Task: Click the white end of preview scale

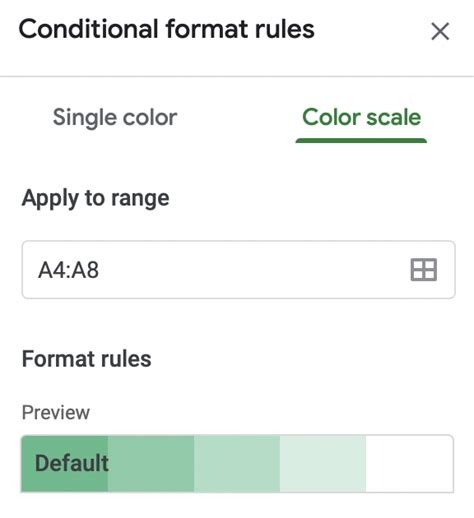Action: pos(409,463)
